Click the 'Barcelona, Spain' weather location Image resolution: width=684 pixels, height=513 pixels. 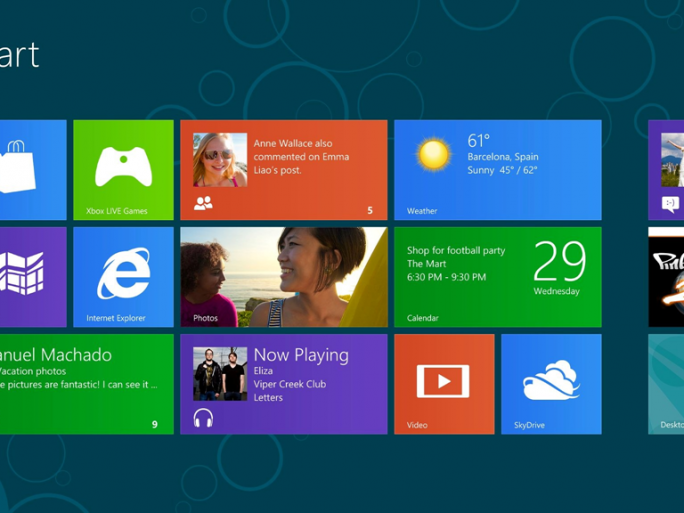[503, 157]
